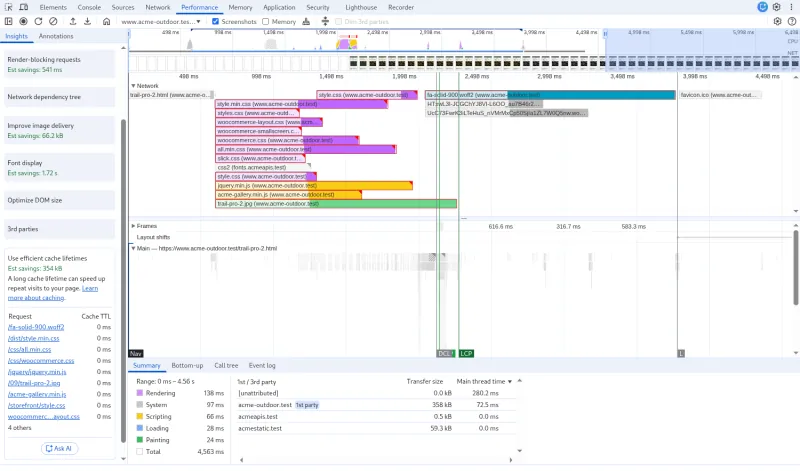Click the track configuration icon beside the broom
The width and height of the screenshot is (800, 471).
tap(325, 21)
